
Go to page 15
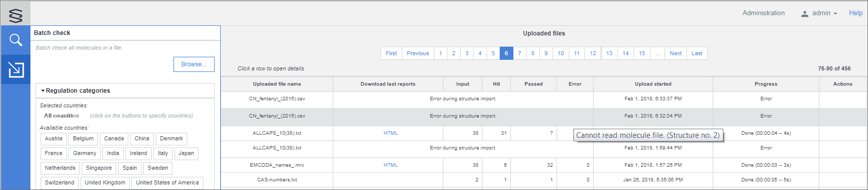[642, 53]
